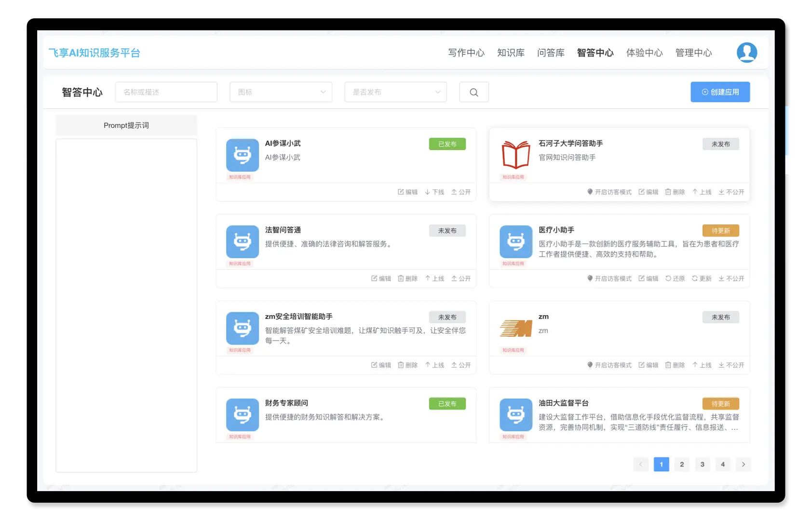Screen dimensions: 812x521
Task: Switch to the 知识库 navigation tab
Action: 511,53
